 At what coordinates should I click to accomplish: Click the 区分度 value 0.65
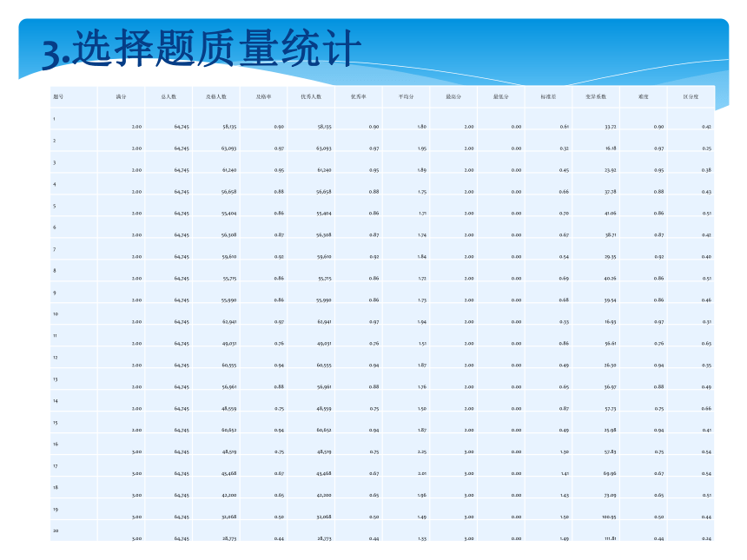pos(706,343)
